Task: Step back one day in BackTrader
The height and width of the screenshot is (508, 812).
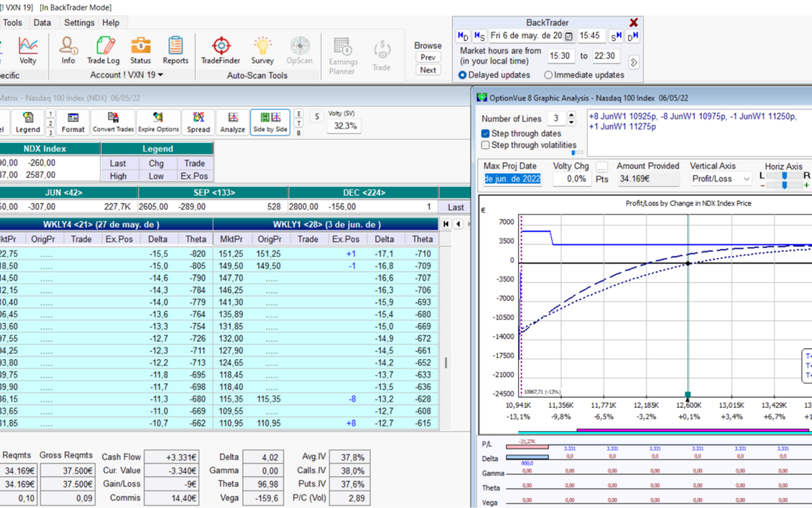Action: click(463, 36)
